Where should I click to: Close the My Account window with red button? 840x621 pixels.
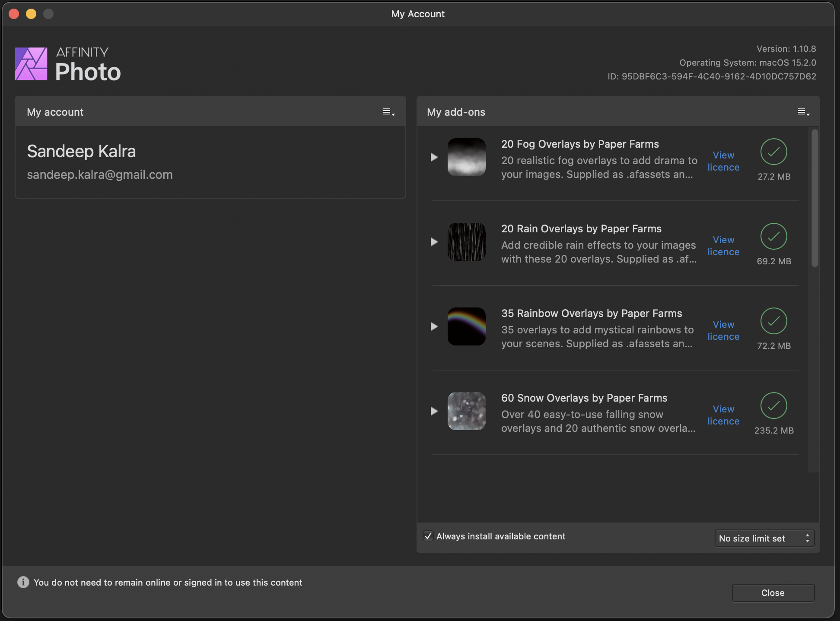14,14
